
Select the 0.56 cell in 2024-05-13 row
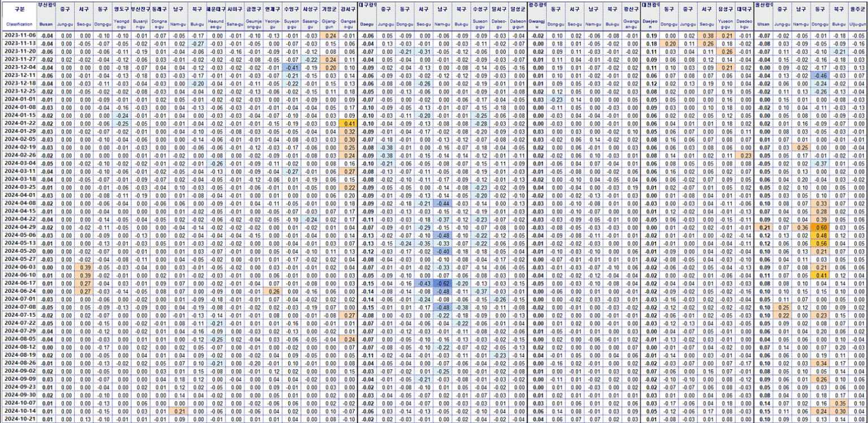tap(821, 243)
